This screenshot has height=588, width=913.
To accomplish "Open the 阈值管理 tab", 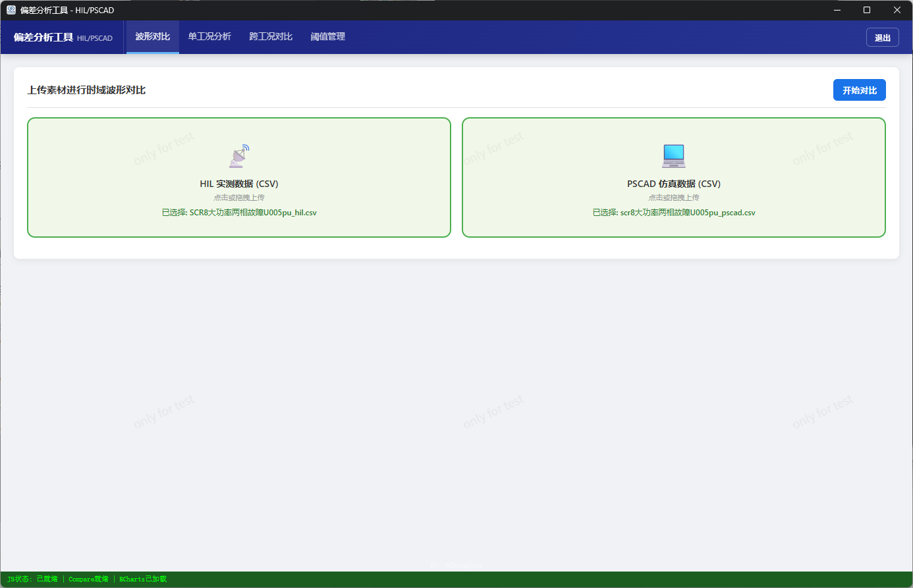I will tap(328, 37).
